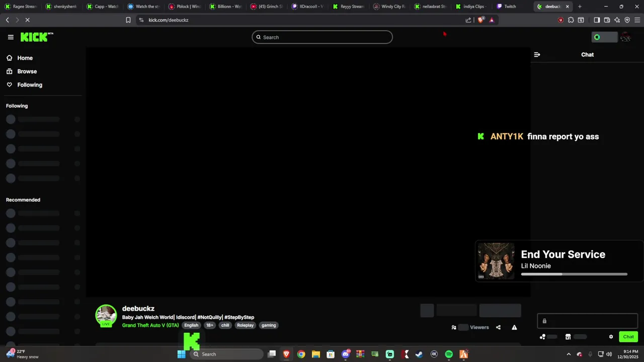Open the weather widget showing Heavy snow

22,354
